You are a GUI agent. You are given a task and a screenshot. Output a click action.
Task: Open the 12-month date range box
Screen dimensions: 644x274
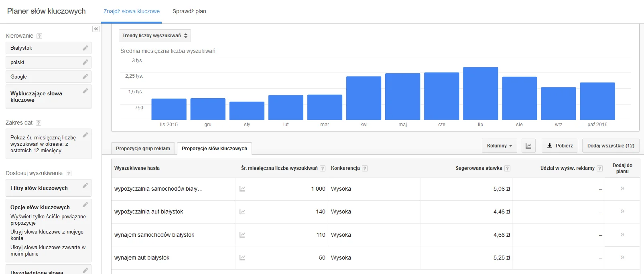point(49,144)
